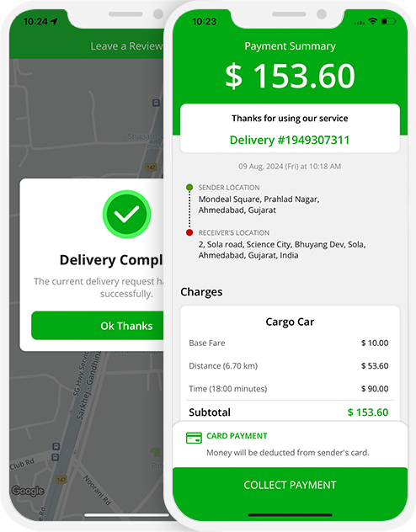
Task: Click the battery status icon
Action: click(388, 21)
